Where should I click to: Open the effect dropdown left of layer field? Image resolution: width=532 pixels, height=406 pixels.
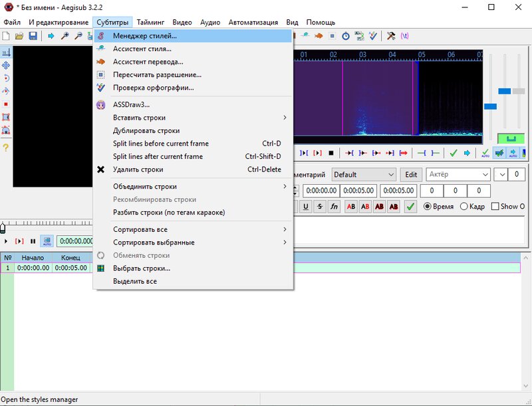(502, 175)
